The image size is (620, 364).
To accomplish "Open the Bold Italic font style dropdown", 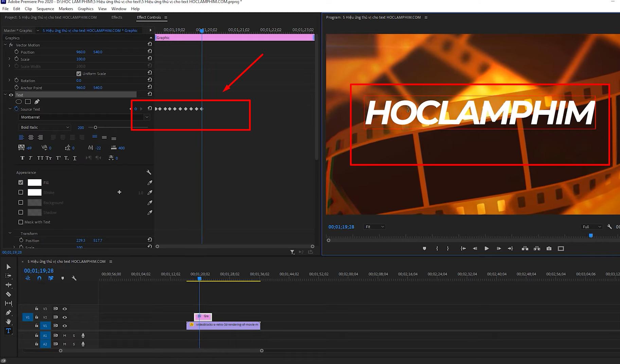I will 68,127.
